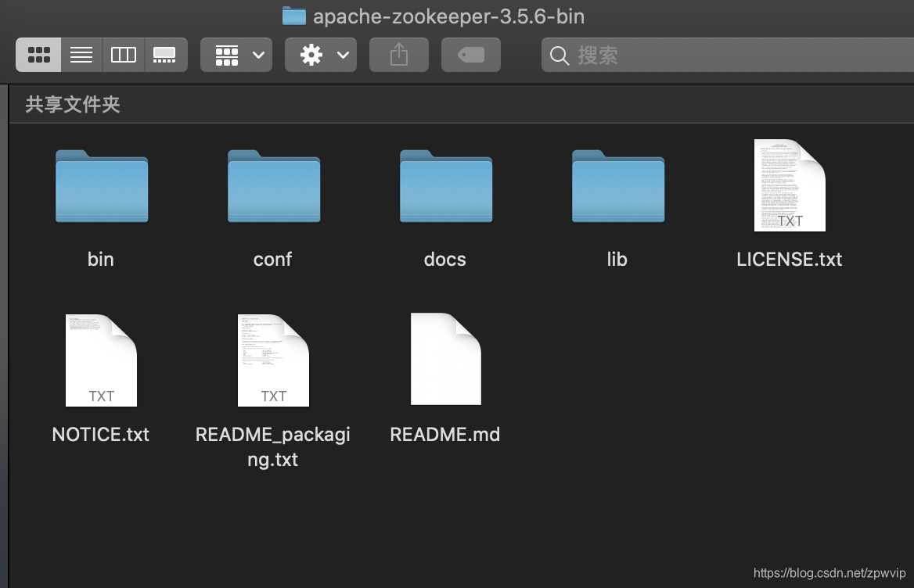Screen dimensions: 914x588
Task: Click the 'README.md' file name label
Action: (x=444, y=434)
